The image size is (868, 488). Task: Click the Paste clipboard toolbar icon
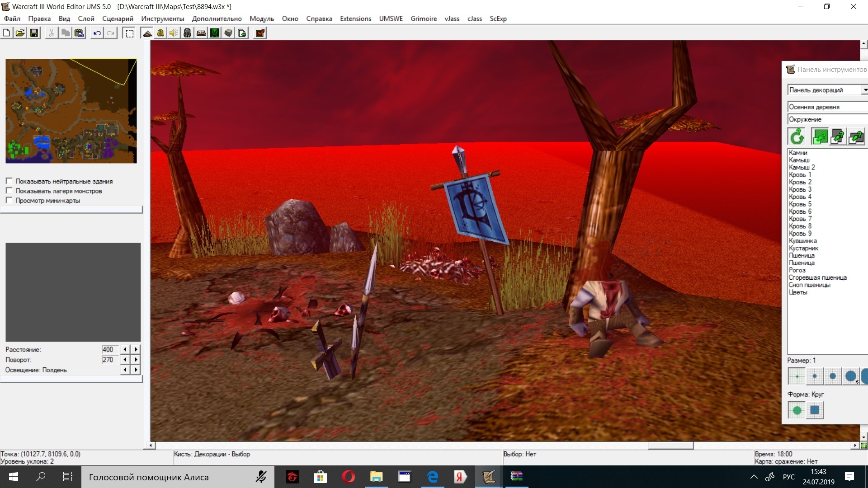(79, 33)
